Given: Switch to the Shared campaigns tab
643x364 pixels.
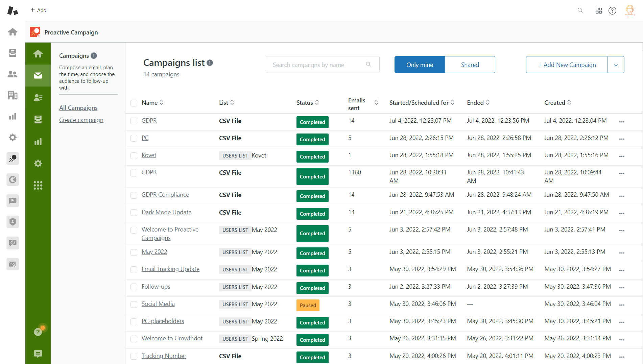Looking at the screenshot, I should click(470, 65).
